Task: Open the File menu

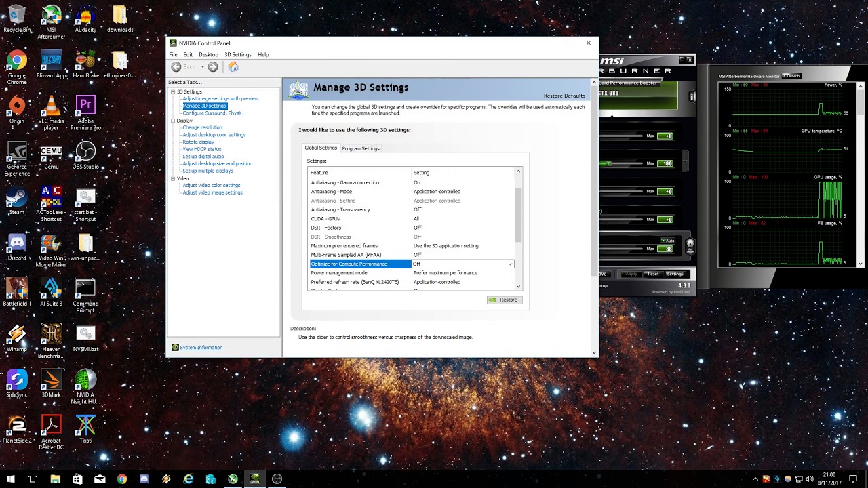Action: pos(173,54)
